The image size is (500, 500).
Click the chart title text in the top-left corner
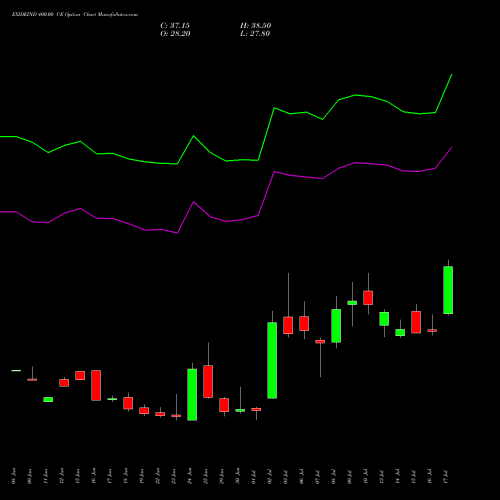75,15
